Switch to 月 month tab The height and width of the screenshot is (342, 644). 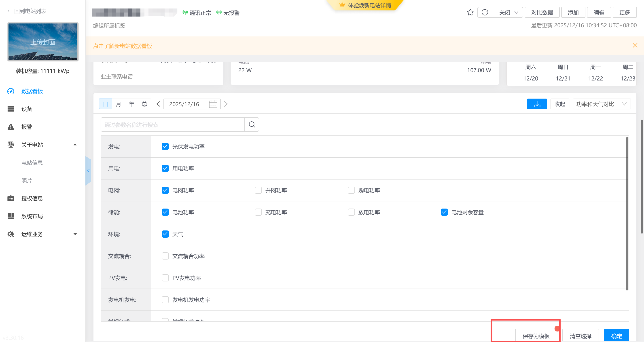click(119, 104)
